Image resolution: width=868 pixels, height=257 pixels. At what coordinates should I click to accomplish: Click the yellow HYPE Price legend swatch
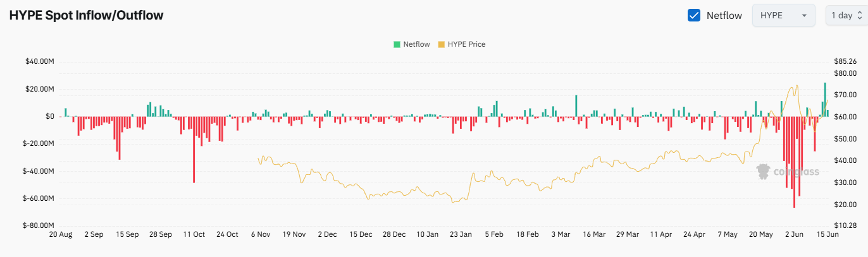(442, 44)
